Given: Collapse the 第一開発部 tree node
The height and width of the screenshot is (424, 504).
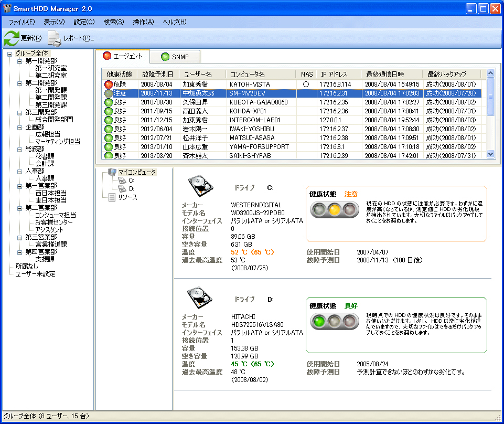Looking at the screenshot, I should 20,61.
